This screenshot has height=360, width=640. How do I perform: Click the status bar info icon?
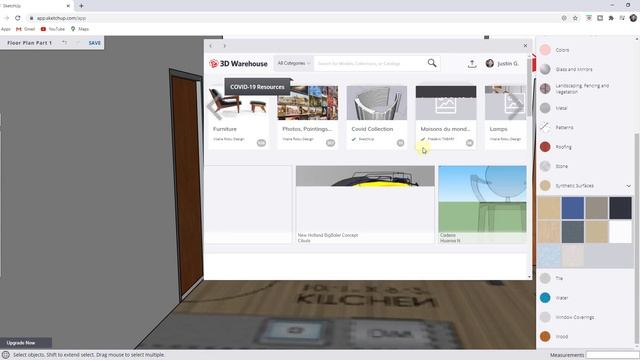[6, 355]
